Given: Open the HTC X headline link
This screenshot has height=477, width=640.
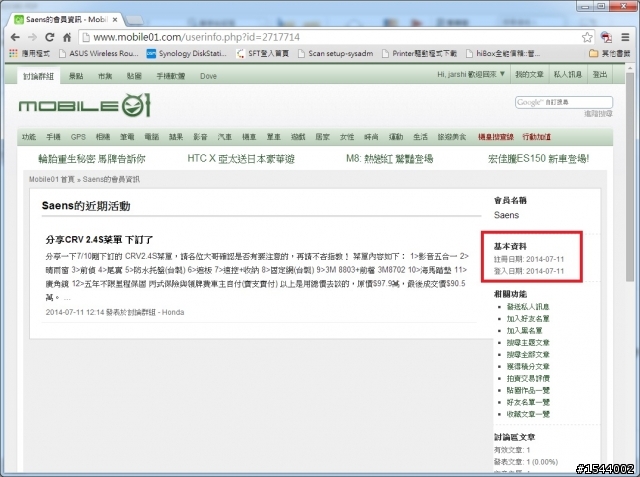Looking at the screenshot, I should click(x=241, y=159).
